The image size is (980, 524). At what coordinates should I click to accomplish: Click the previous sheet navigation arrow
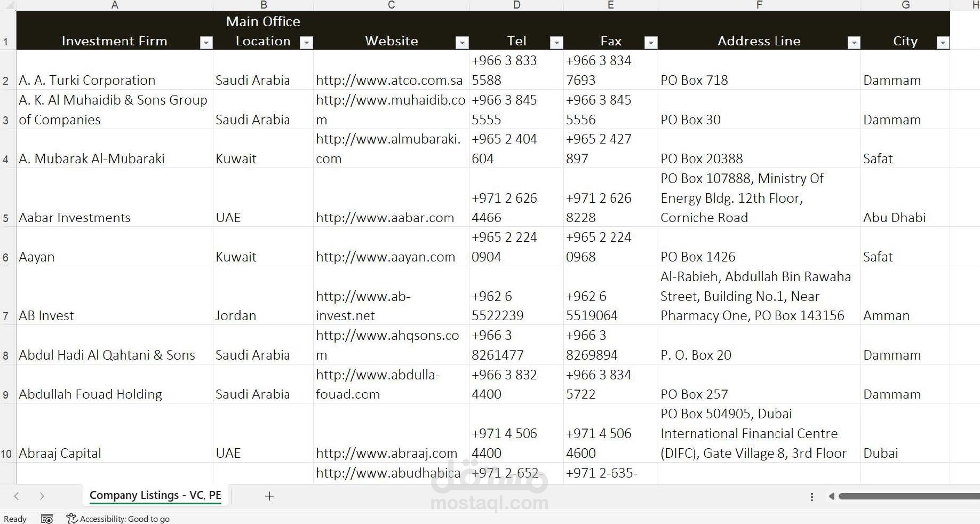(17, 496)
